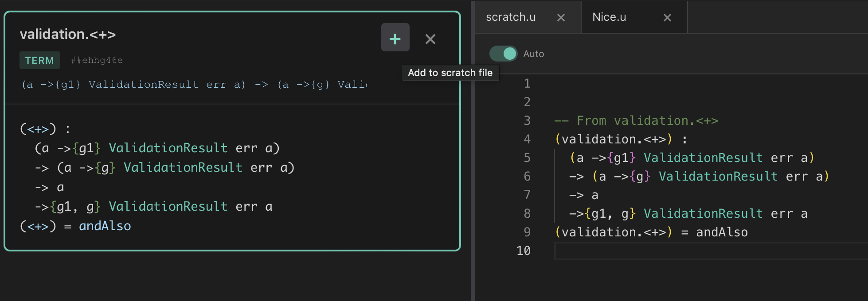Place cursor on empty editor line 10

pos(709,251)
